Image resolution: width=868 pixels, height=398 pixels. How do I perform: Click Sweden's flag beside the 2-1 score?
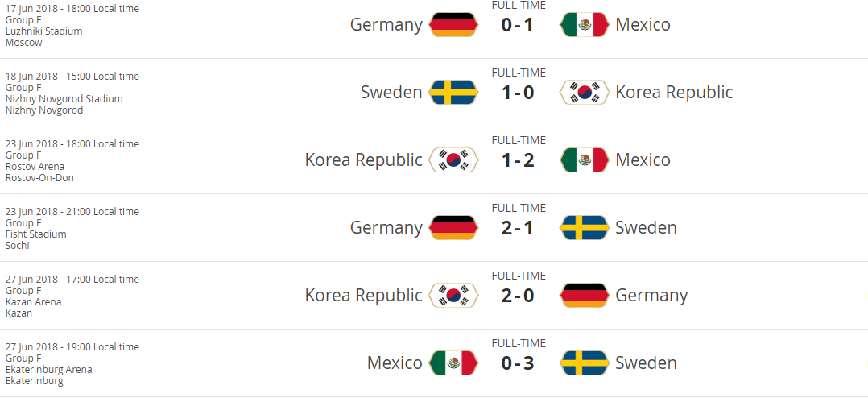(584, 228)
